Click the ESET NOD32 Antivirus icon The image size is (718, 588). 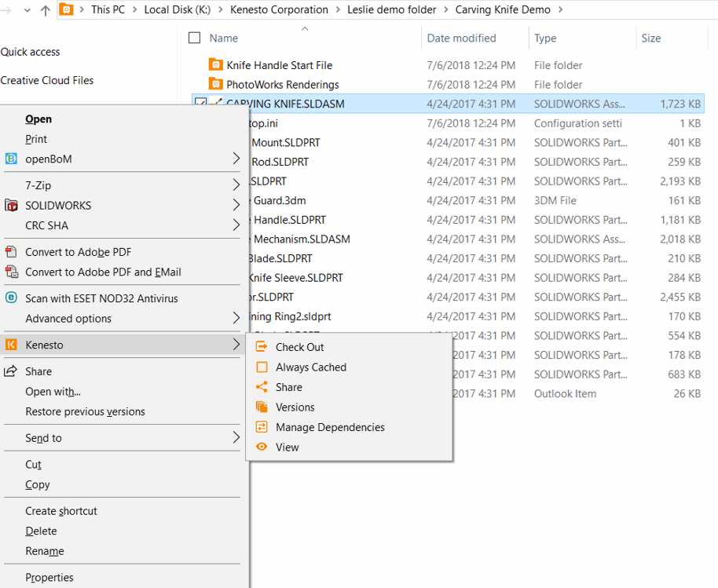tap(11, 298)
